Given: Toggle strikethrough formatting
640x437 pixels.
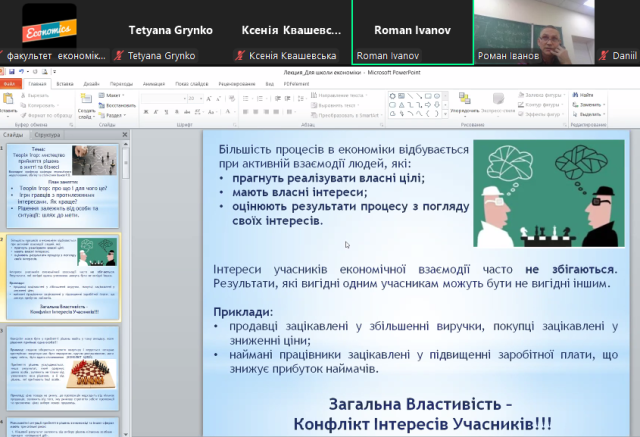Looking at the screenshot, I should tap(187, 112).
